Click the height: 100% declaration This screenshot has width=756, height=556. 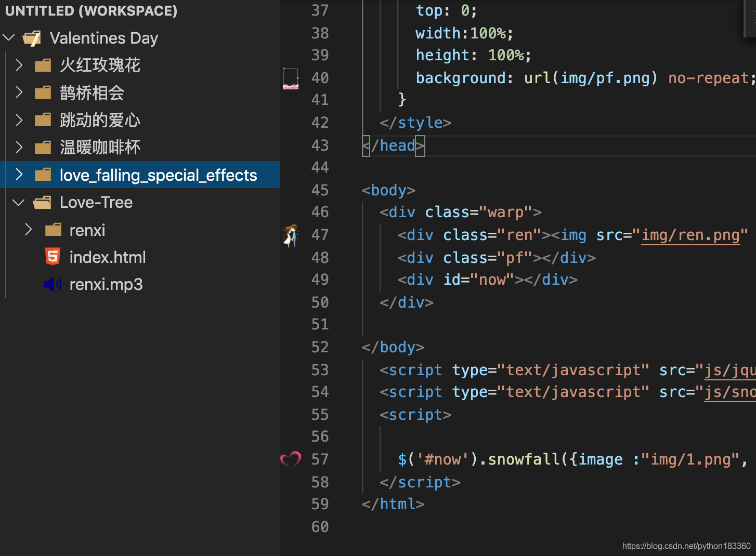(473, 55)
